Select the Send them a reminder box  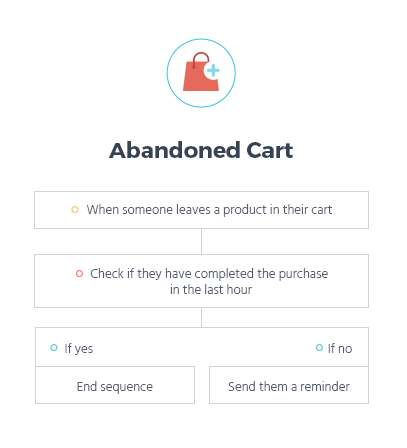pyautogui.click(x=289, y=385)
